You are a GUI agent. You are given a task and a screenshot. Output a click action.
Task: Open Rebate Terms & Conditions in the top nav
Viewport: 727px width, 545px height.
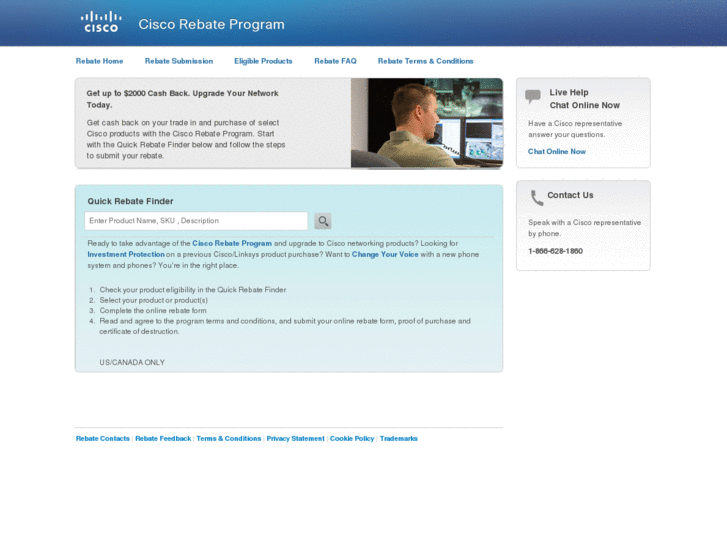426,61
